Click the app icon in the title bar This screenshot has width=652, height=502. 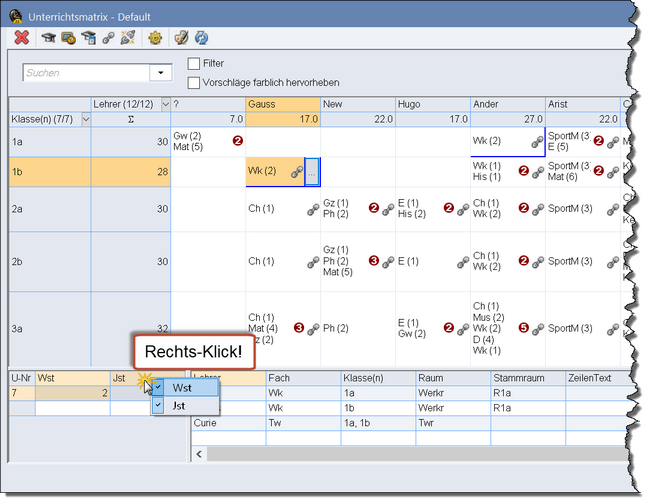tap(16, 16)
